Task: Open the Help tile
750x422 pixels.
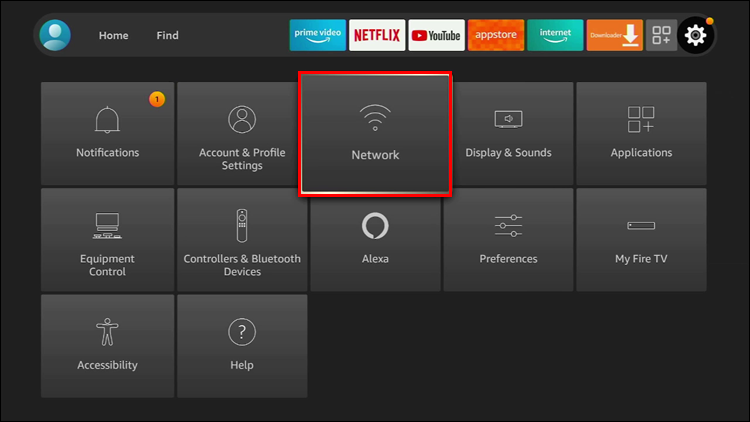Action: 242,346
